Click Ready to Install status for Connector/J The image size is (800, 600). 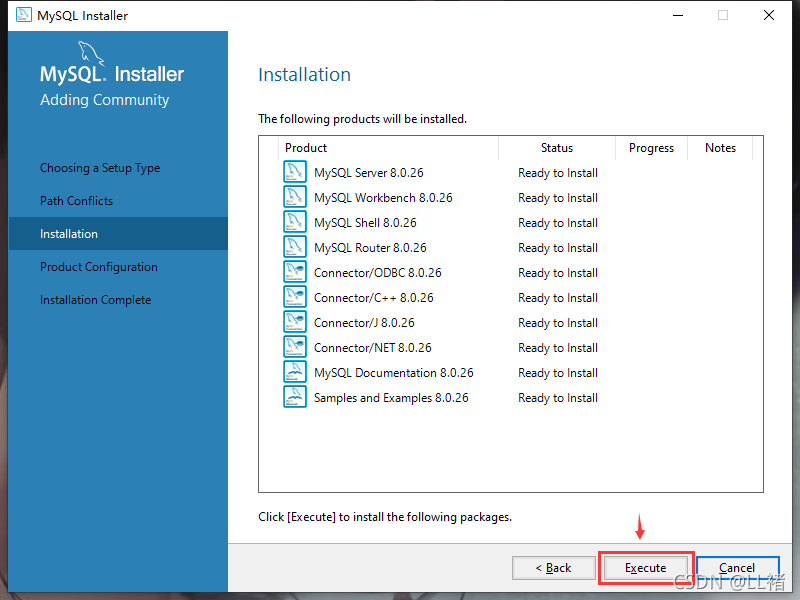tap(558, 323)
